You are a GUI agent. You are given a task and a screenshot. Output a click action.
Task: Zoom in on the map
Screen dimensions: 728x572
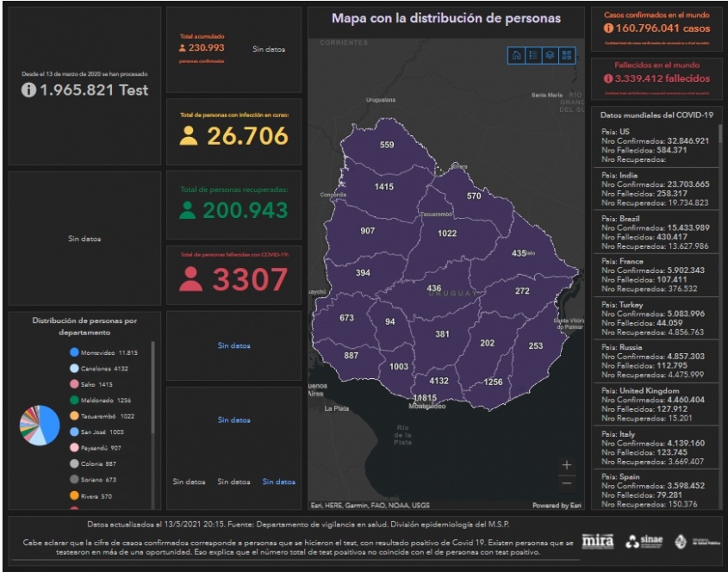point(566,465)
